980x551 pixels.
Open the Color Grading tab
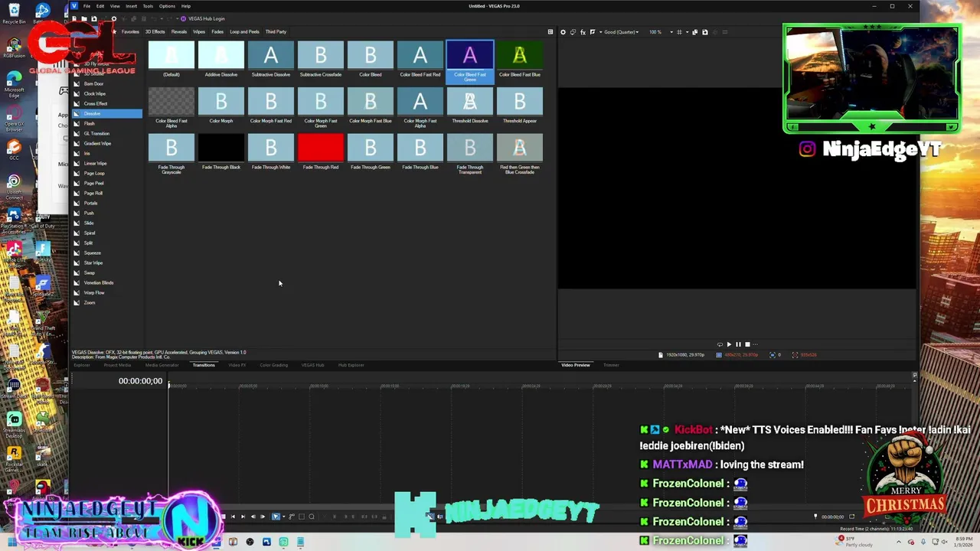(x=273, y=365)
